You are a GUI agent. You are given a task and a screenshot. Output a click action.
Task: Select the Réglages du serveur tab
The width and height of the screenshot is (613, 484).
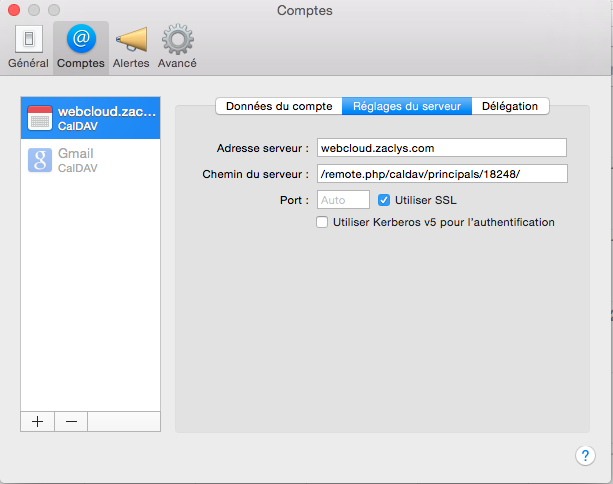click(407, 106)
